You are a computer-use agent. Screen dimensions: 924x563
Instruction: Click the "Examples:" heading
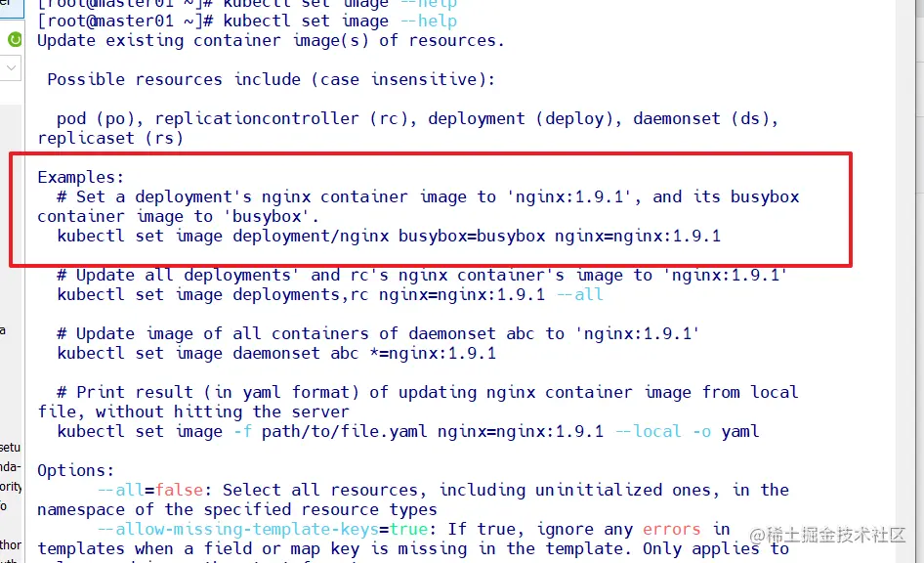(x=81, y=177)
